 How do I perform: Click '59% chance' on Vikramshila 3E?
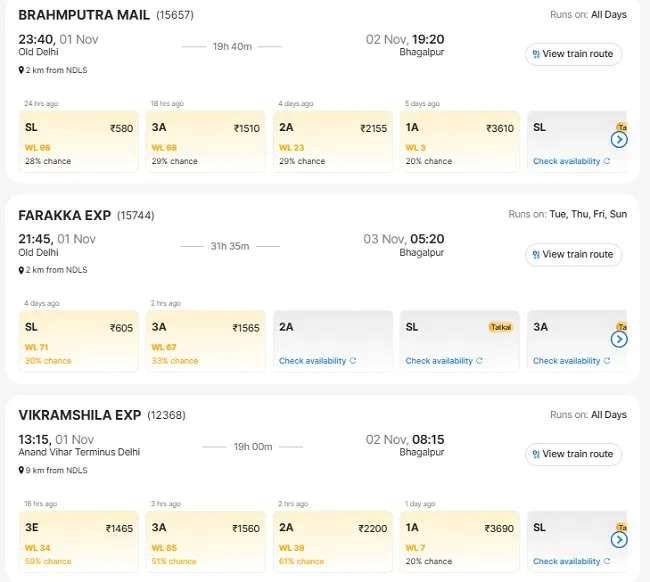pos(48,561)
